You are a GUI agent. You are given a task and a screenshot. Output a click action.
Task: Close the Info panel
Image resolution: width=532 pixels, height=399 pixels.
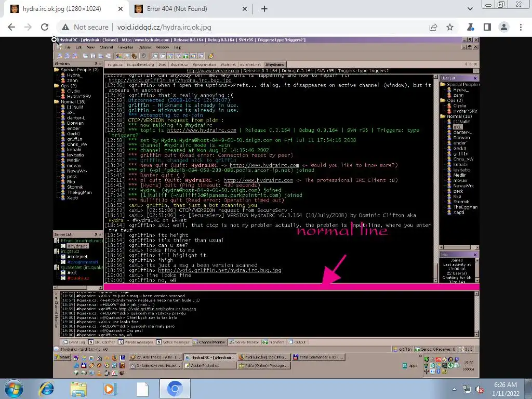coord(475,255)
